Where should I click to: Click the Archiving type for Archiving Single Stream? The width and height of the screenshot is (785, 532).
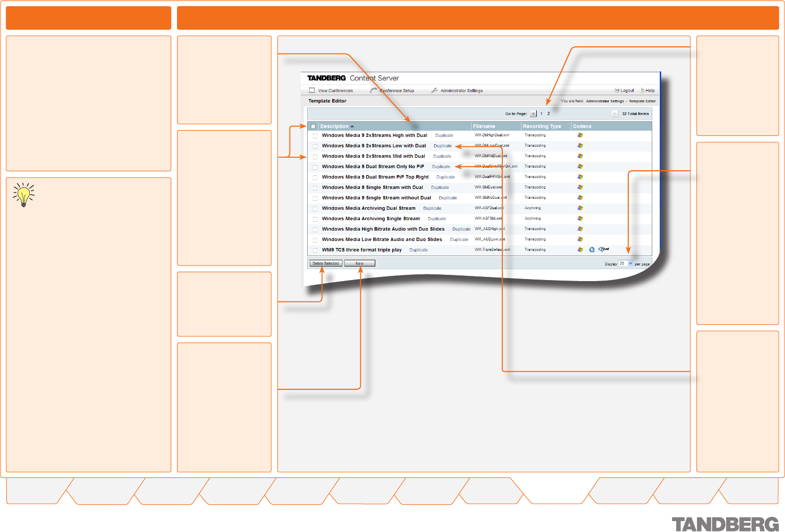pos(533,219)
